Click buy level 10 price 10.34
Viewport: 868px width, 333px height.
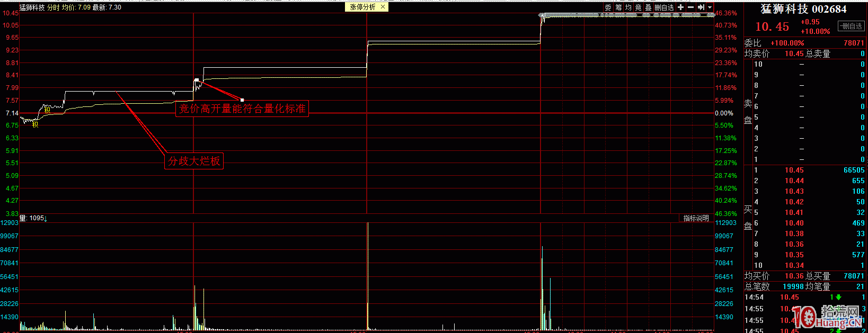point(794,265)
